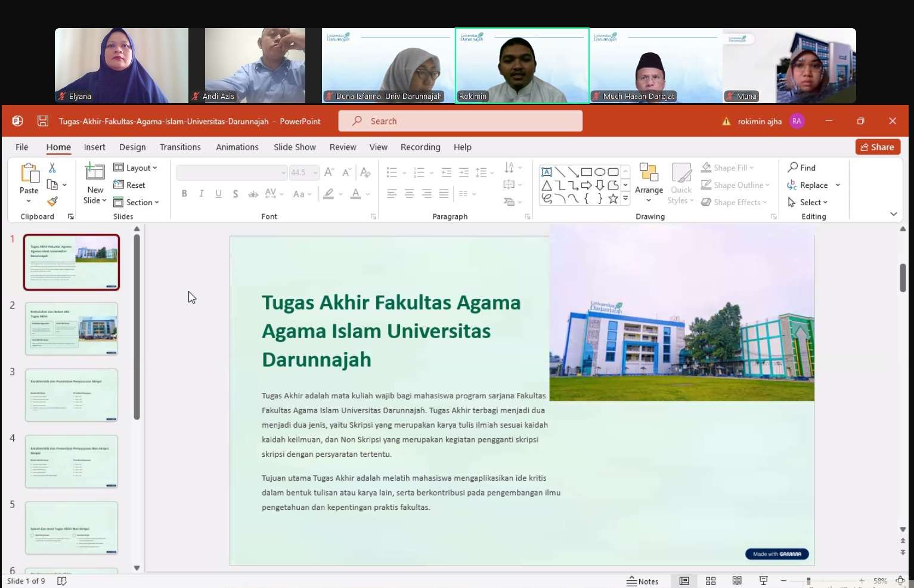
Task: Open the Quick Styles gallery button
Action: tap(681, 183)
